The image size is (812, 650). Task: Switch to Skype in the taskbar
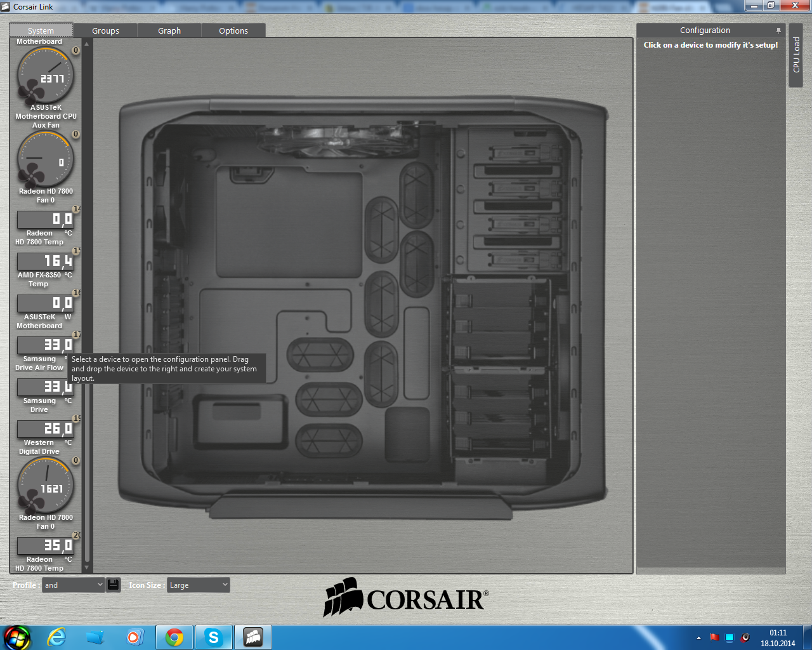[x=214, y=637]
